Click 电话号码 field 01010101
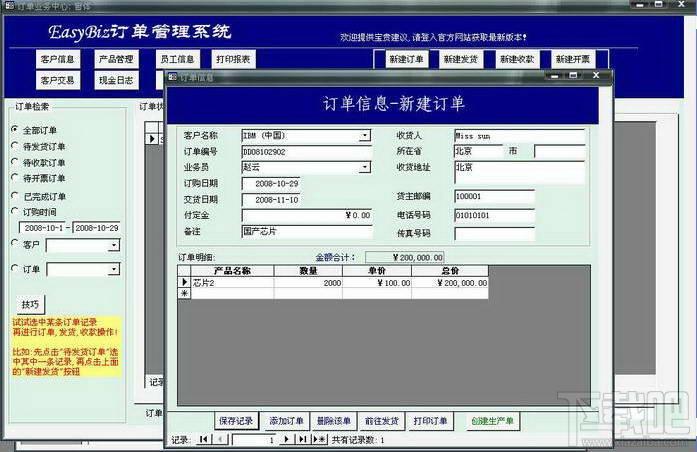 (x=494, y=215)
